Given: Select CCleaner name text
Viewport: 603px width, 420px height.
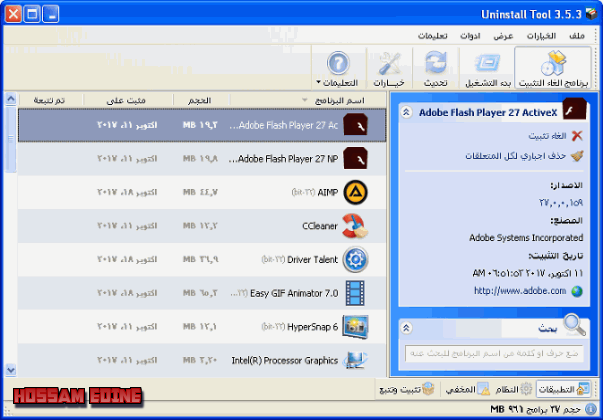Looking at the screenshot, I should pos(320,226).
